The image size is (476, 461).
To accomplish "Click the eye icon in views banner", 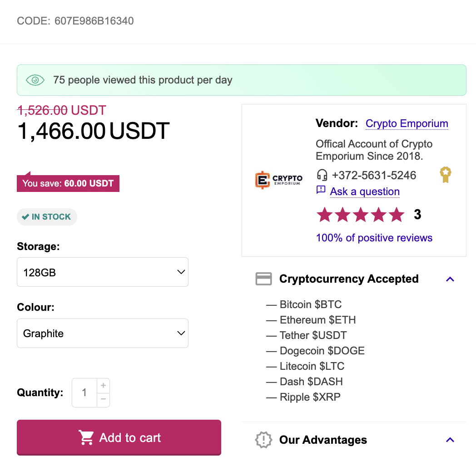I will (35, 80).
